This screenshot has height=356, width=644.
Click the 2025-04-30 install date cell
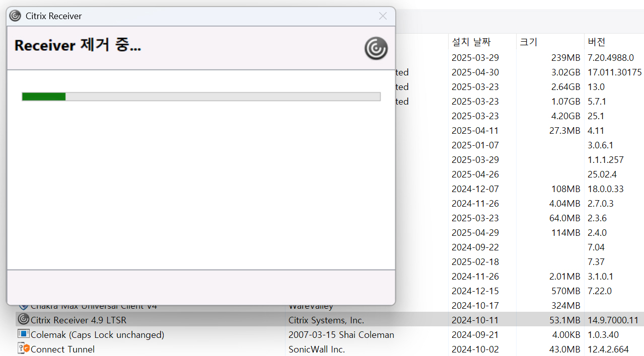(475, 72)
